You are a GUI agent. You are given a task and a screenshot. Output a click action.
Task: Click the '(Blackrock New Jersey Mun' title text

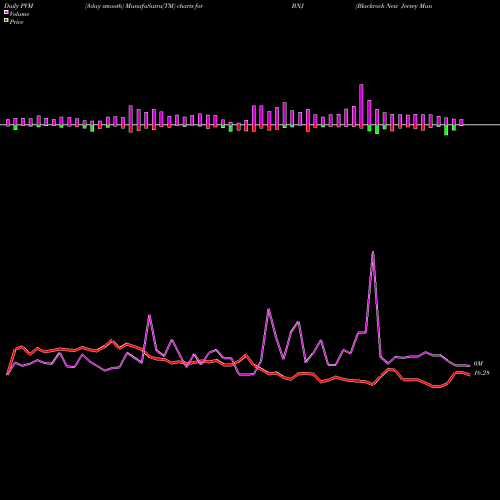[x=394, y=6]
